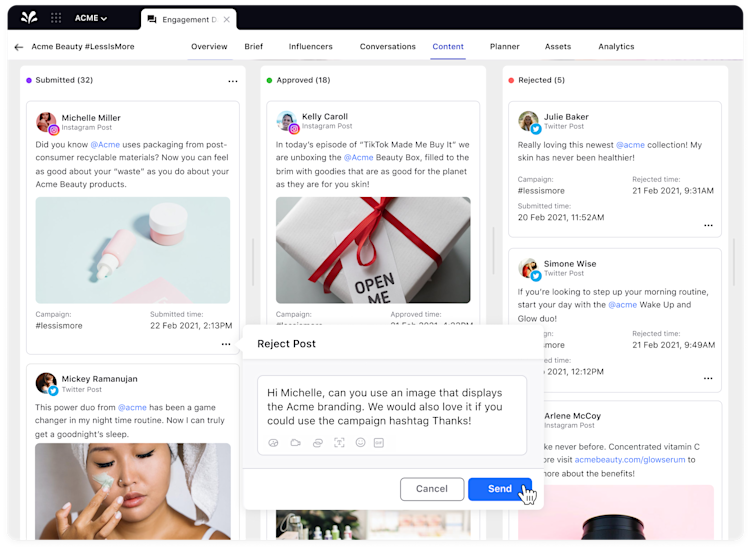Open the app launcher grid icon
The height and width of the screenshot is (549, 750).
(56, 18)
